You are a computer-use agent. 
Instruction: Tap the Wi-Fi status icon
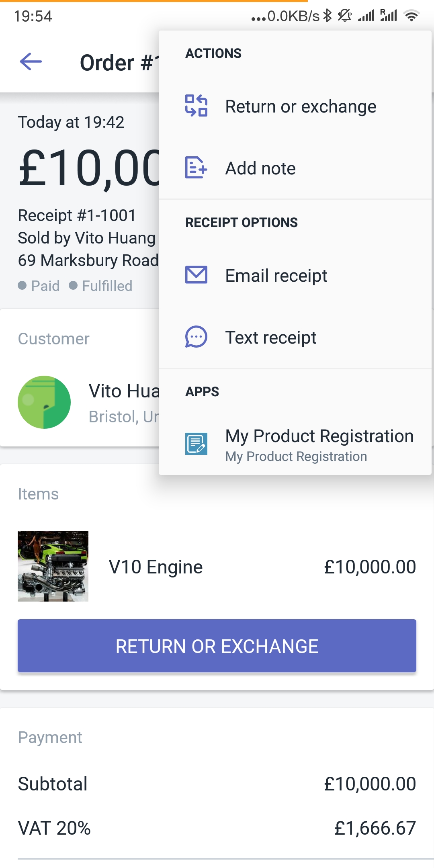pyautogui.click(x=411, y=16)
